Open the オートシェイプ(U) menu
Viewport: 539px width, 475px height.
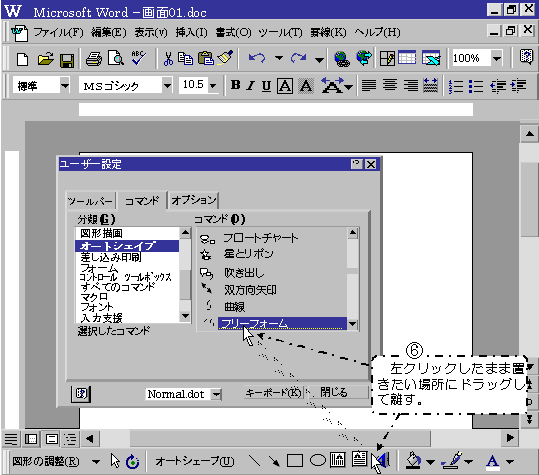tap(195, 461)
